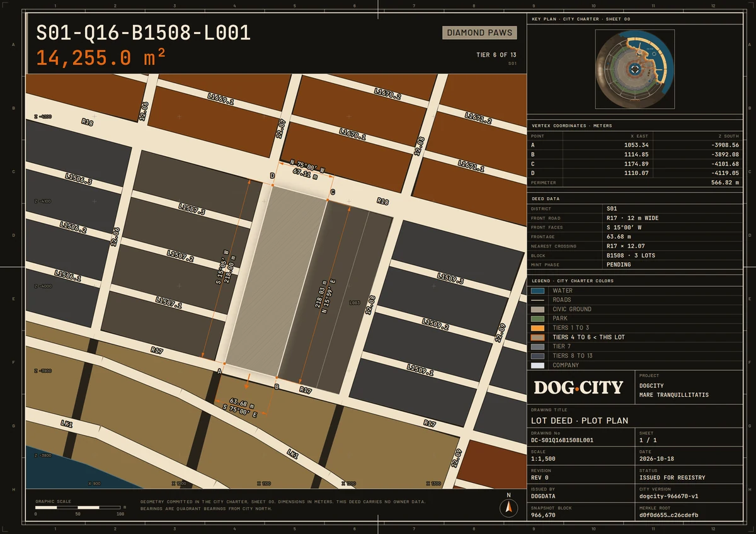Select the COMPANY legend swatch
The height and width of the screenshot is (534, 756).
click(537, 365)
